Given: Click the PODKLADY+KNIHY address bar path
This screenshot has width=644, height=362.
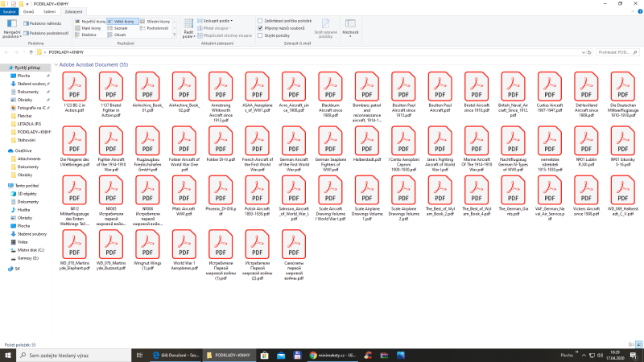Looking at the screenshot, I should tap(66, 52).
